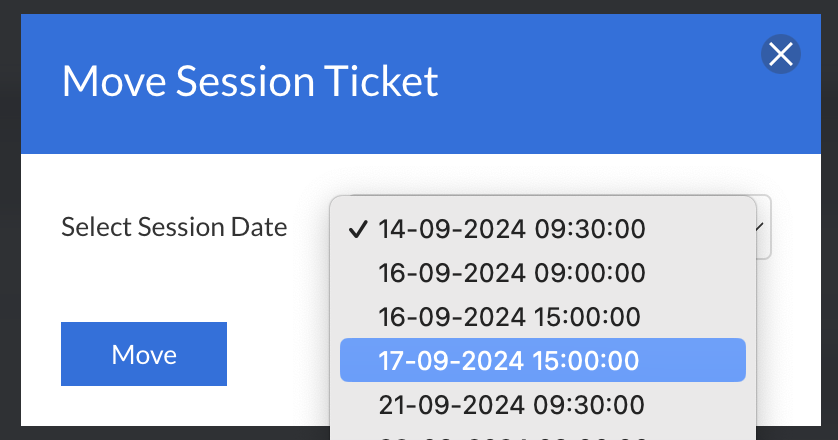Screen dimensions: 838x440
Task: Click the dark backdrop above the dialog
Action: (400, 5)
